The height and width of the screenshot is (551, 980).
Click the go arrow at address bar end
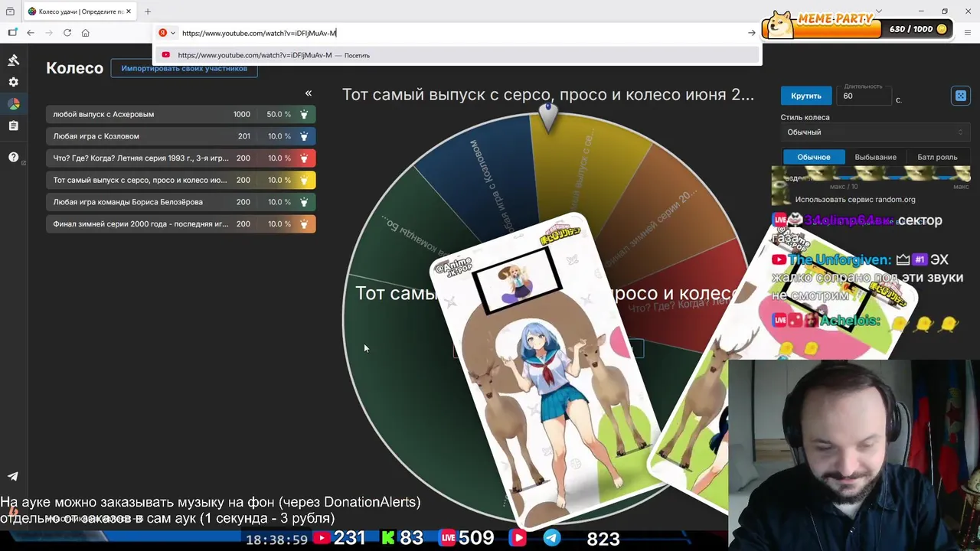(751, 33)
